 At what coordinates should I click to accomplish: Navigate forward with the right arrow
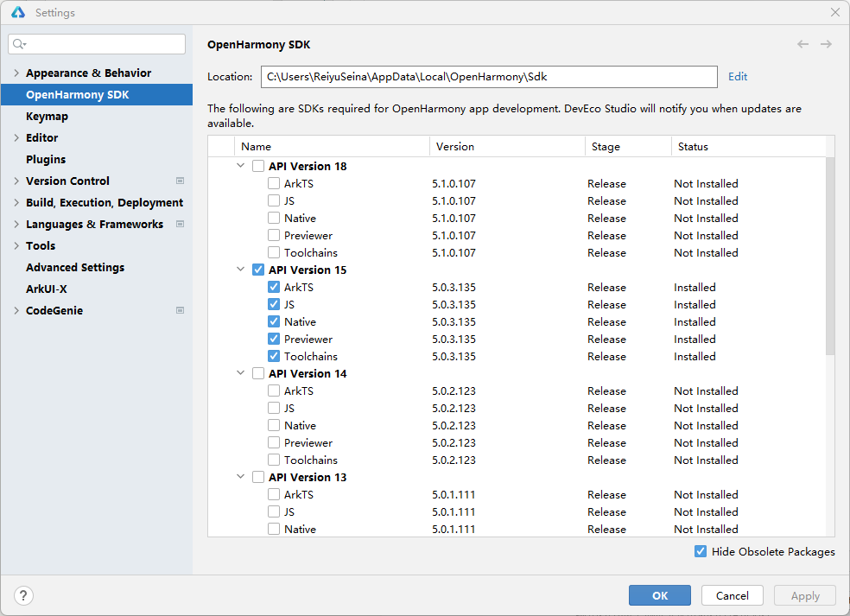(826, 44)
